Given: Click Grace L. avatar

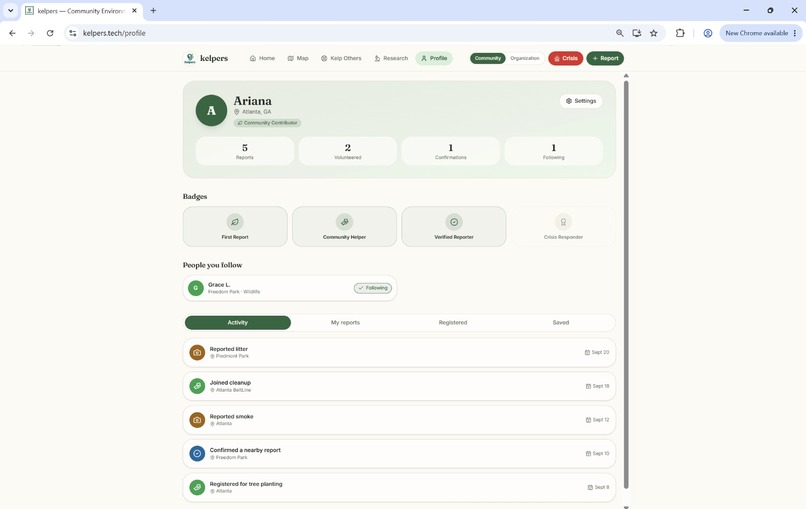Looking at the screenshot, I should click(x=196, y=288).
